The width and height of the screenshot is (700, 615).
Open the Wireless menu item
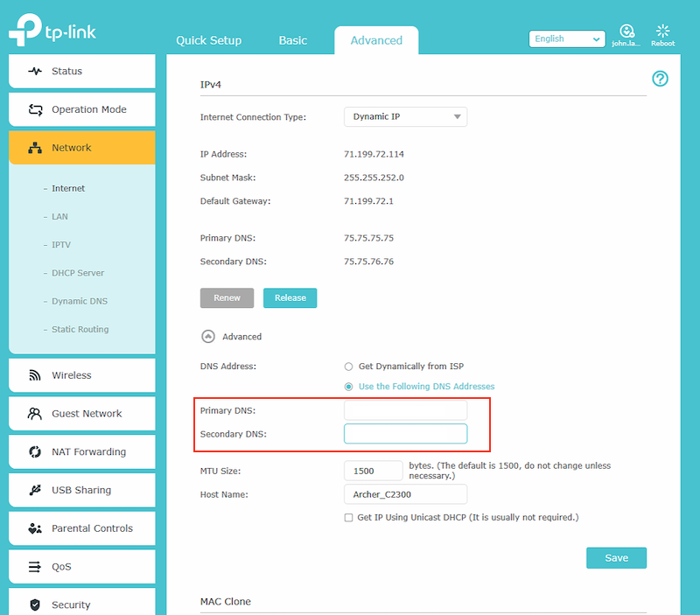tap(82, 375)
